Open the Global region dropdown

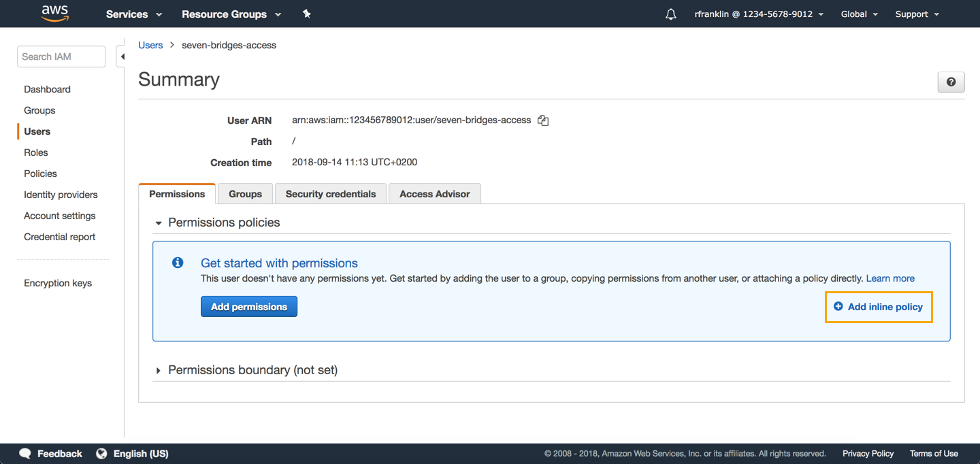(860, 14)
